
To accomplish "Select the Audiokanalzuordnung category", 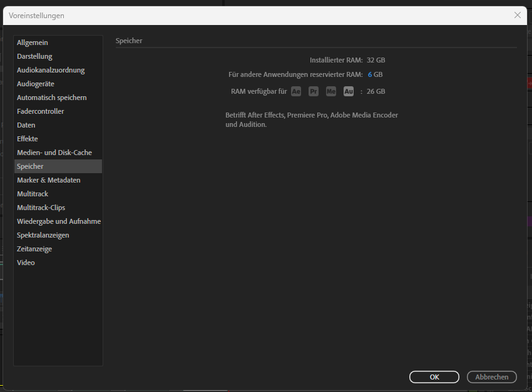I will click(53, 69).
